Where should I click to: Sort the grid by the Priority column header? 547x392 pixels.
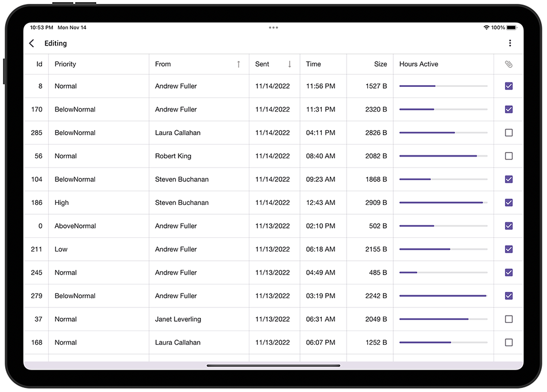tap(65, 64)
